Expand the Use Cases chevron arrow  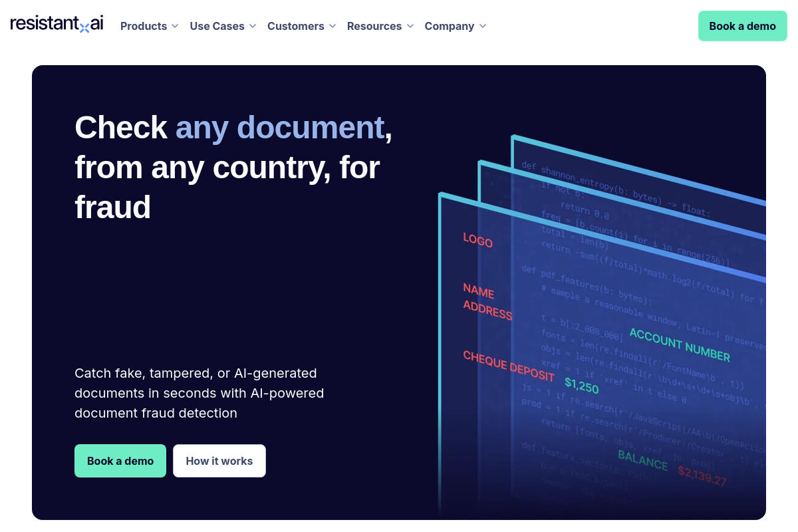252,26
